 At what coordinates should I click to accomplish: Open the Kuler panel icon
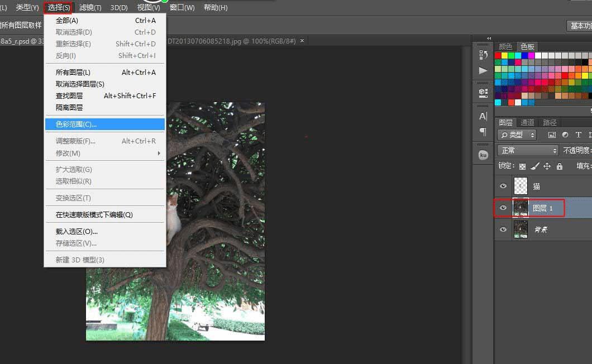point(483,155)
